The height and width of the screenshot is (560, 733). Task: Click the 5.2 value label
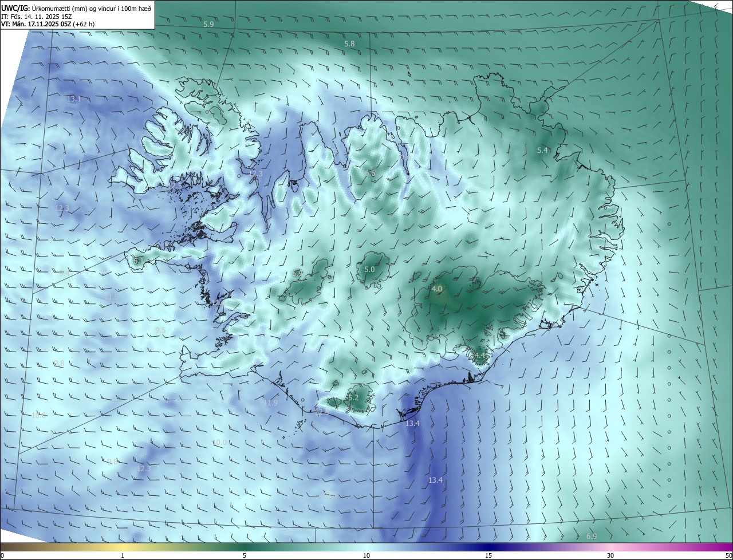[x=353, y=397]
